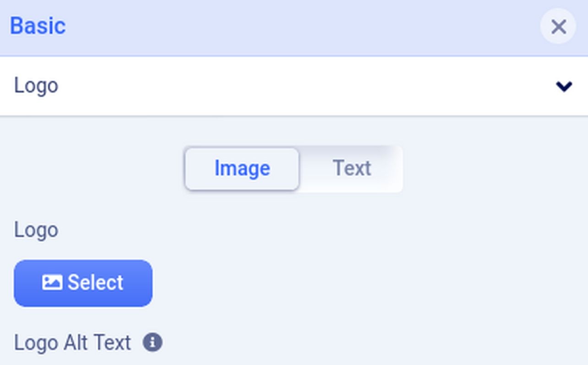Click the light blue Basic header bar
Image resolution: width=588 pixels, height=365 pixels.
click(x=293, y=27)
